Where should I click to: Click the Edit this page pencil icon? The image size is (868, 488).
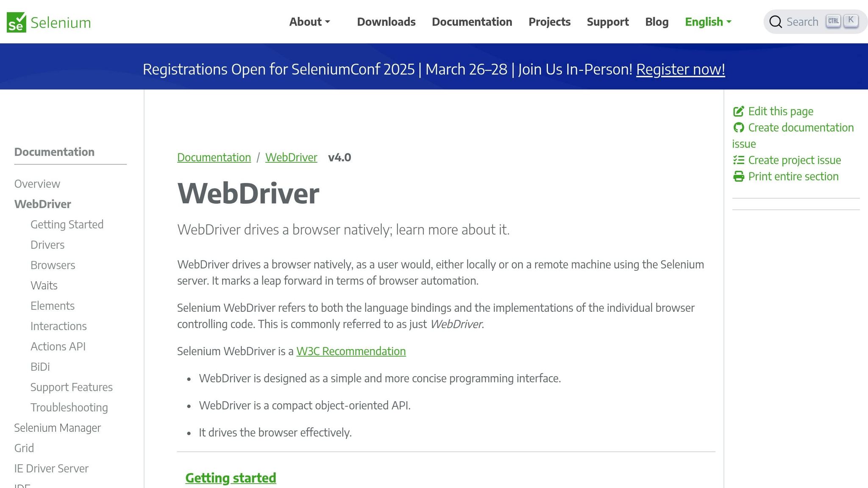pyautogui.click(x=739, y=111)
